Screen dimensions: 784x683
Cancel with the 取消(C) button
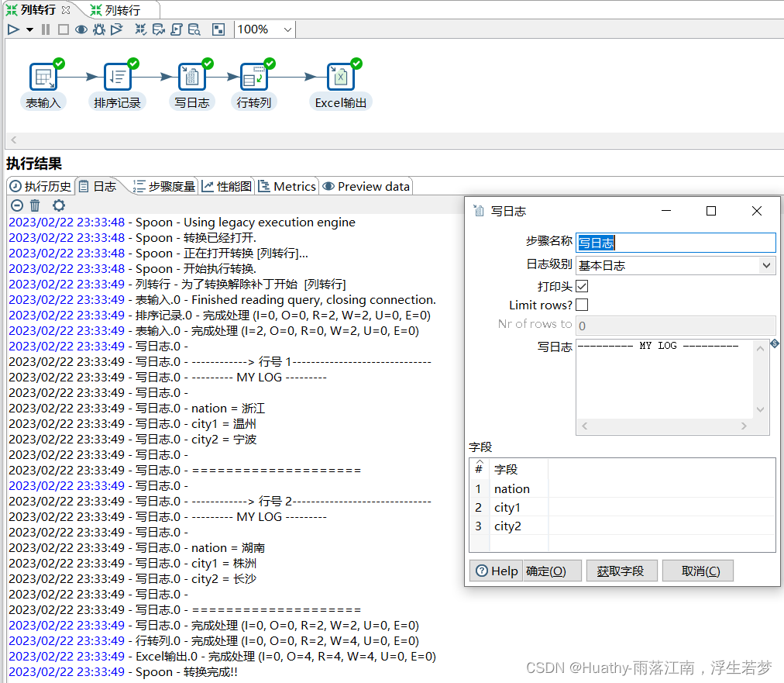coord(698,571)
